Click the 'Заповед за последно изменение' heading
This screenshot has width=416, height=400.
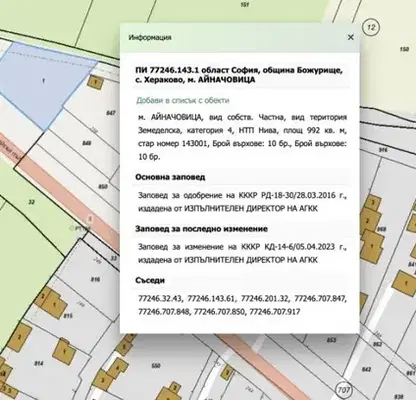point(201,229)
